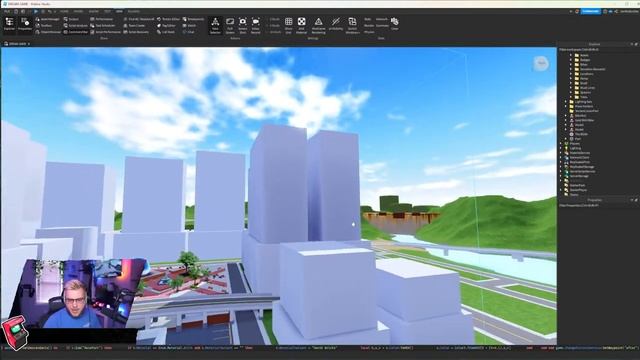Open the Tag Editor
This screenshot has width=640, height=360.
(x=166, y=25)
